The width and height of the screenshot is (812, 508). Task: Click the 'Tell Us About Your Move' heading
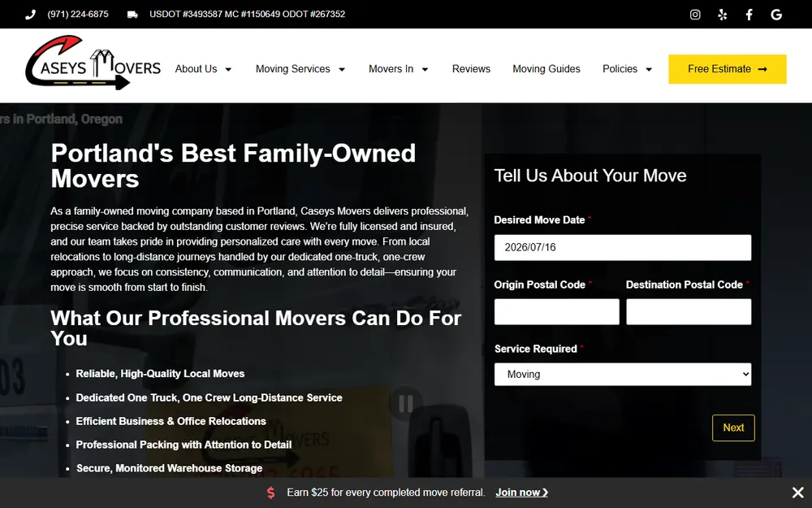[590, 176]
